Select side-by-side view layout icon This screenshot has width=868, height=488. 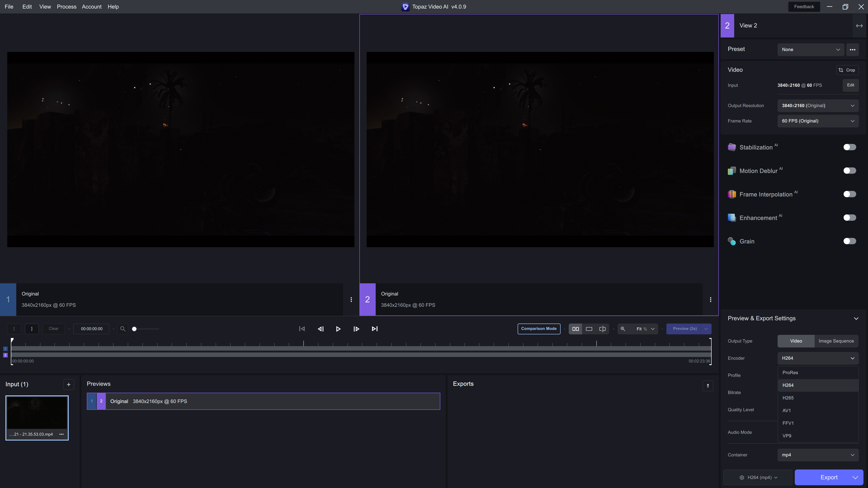tap(576, 329)
